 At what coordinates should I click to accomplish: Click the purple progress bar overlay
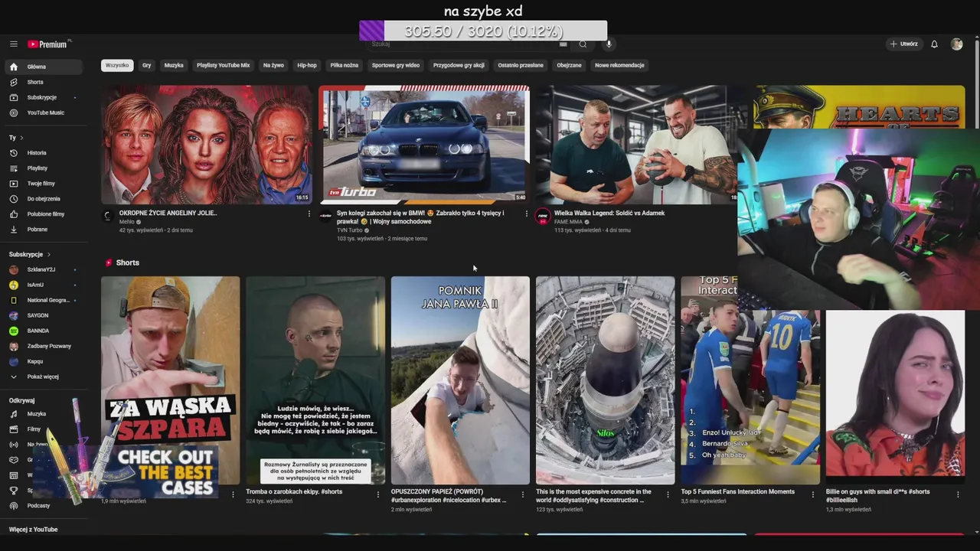(x=483, y=31)
